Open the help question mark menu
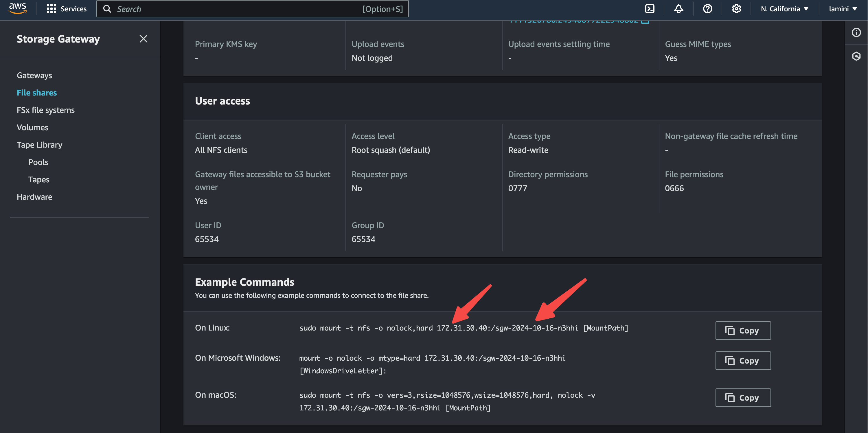Image resolution: width=868 pixels, height=433 pixels. [707, 9]
